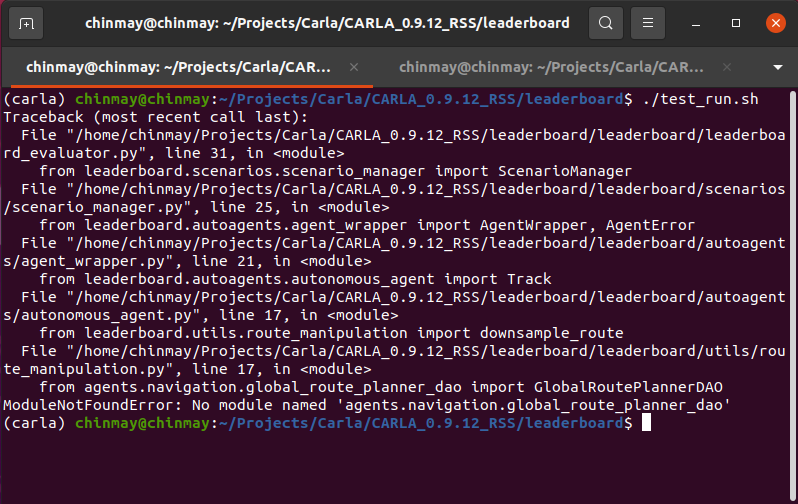The height and width of the screenshot is (504, 798).
Task: Click the 'import GlobalRoutePlannerDAO' line
Action: [381, 387]
